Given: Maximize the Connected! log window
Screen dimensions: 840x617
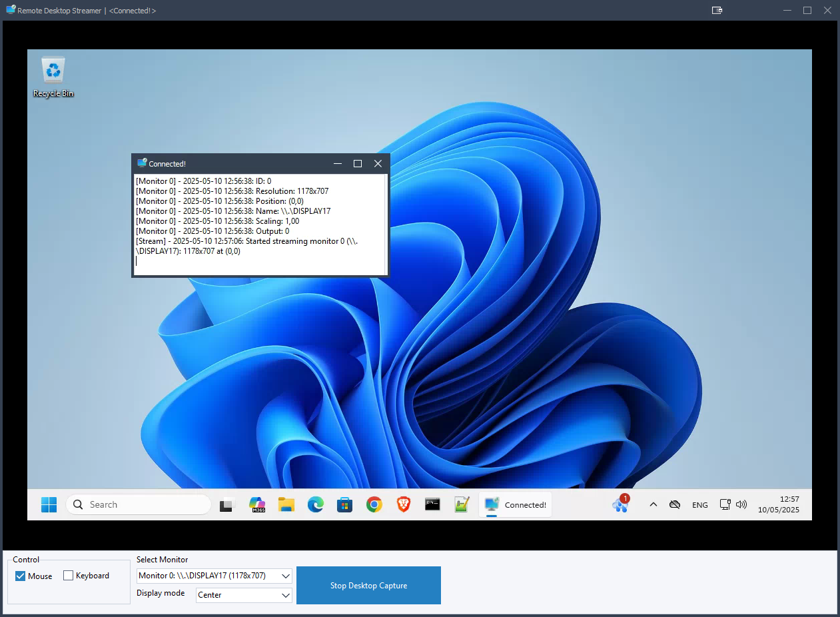Looking at the screenshot, I should 358,163.
